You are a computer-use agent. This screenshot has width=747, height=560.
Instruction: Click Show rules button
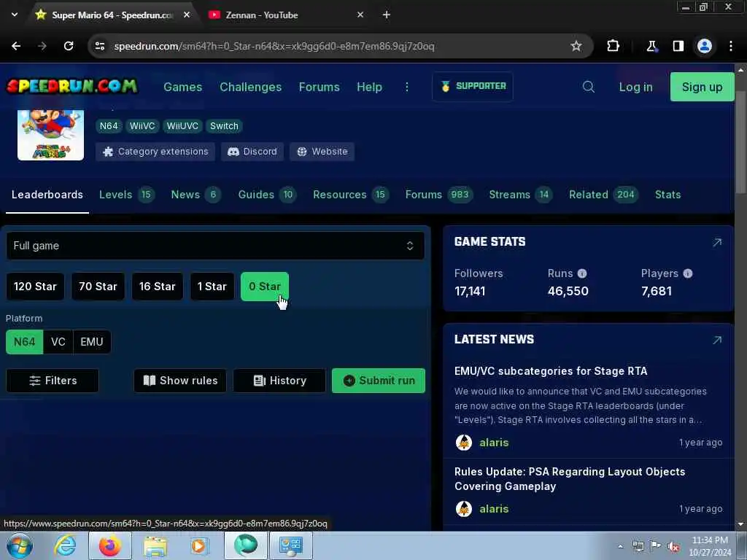(180, 381)
